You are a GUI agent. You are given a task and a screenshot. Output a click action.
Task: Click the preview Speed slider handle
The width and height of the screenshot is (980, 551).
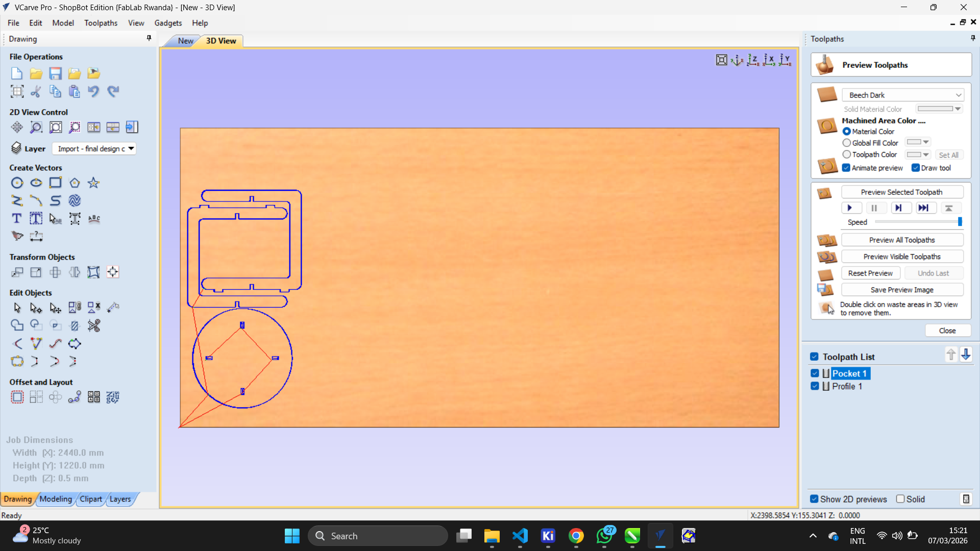[x=960, y=221]
